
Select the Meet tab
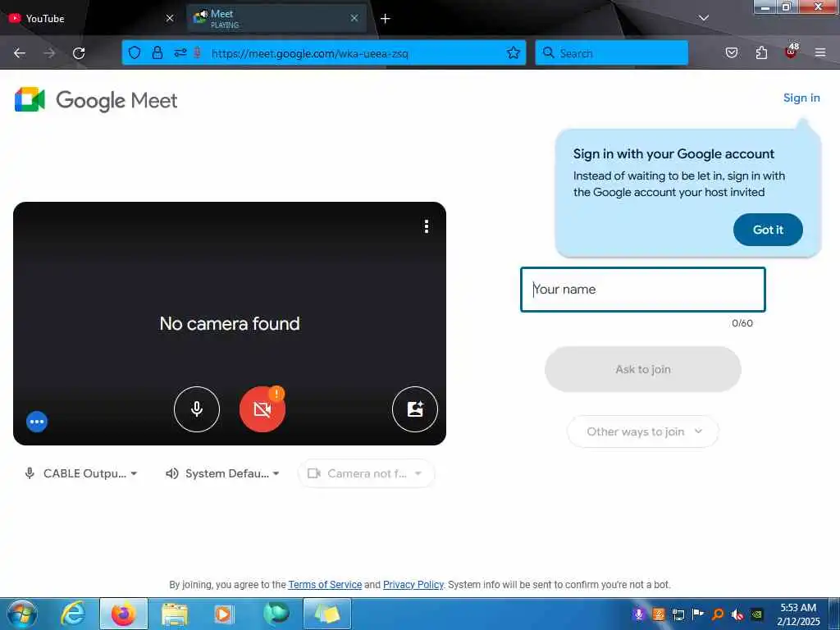pos(276,18)
